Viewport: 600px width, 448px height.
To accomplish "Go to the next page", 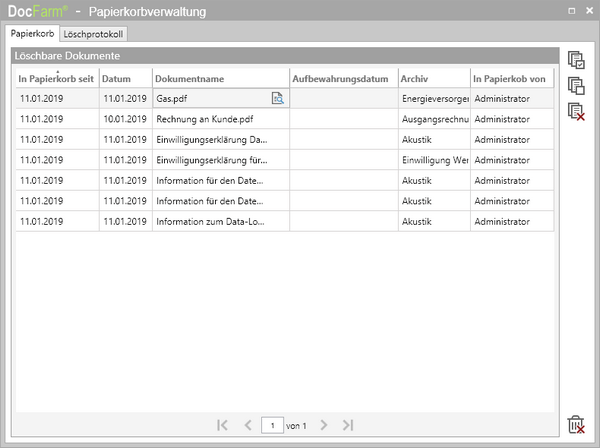I will 323,425.
